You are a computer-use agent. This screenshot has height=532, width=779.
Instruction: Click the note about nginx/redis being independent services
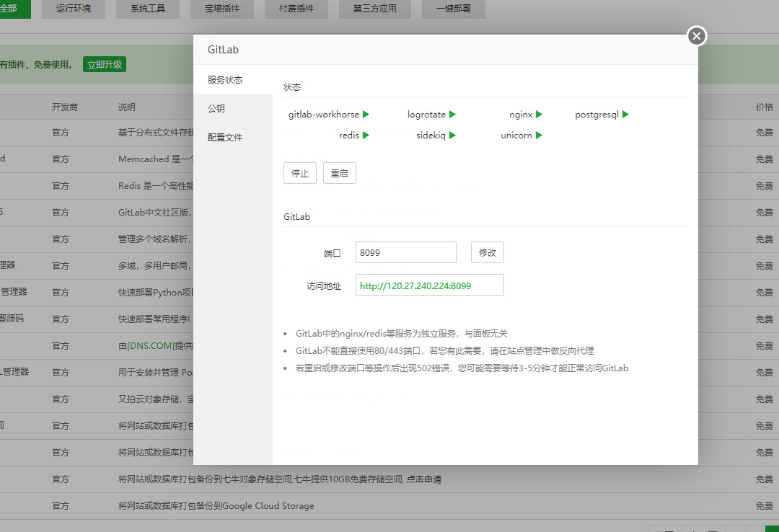pyautogui.click(x=402, y=334)
